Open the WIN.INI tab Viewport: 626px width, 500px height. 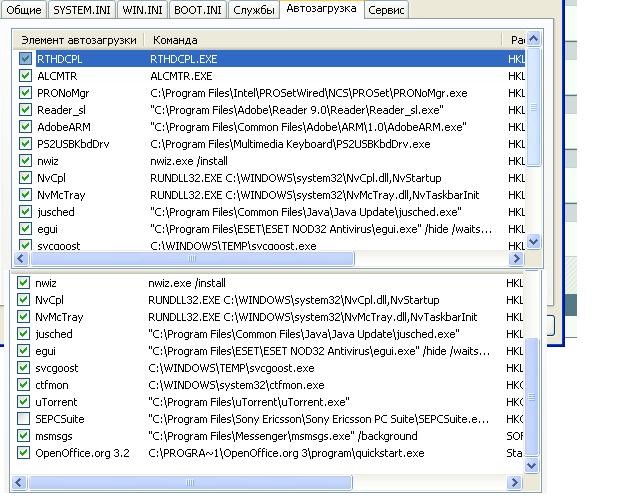[142, 10]
